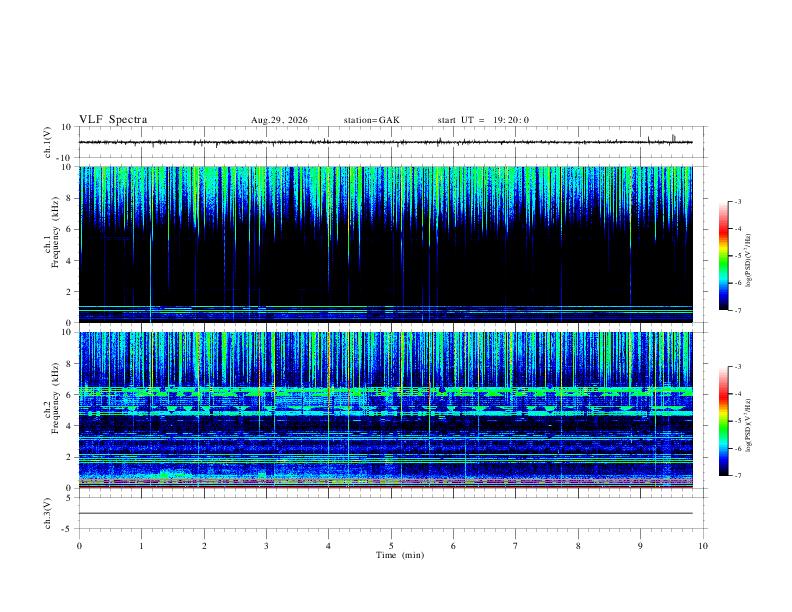Click the ch.2 spectrogram panel
The width and height of the screenshot is (792, 612).
click(x=386, y=410)
